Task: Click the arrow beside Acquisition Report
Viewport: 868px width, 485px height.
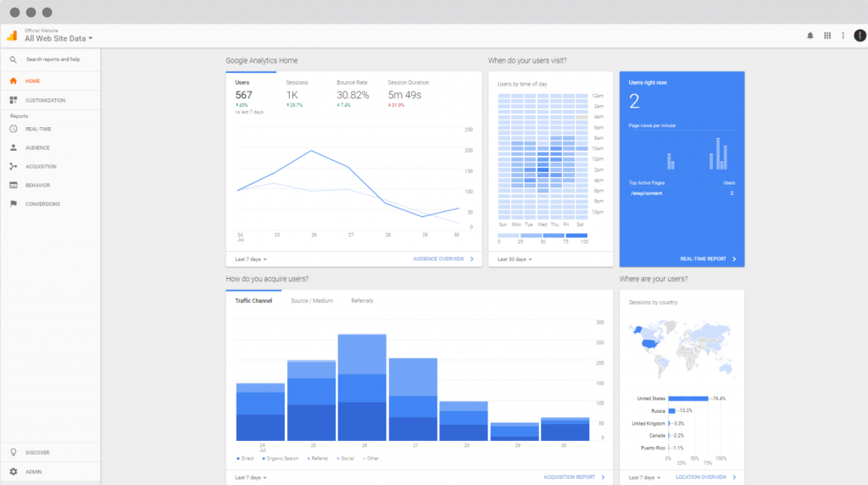Action: (x=603, y=477)
